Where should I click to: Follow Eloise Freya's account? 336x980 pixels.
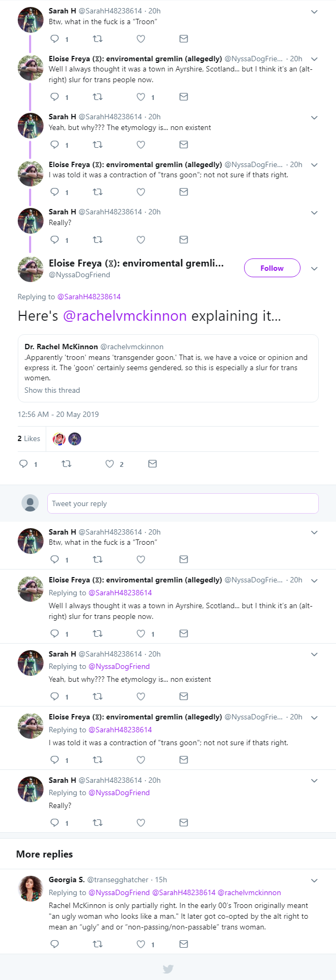[272, 268]
